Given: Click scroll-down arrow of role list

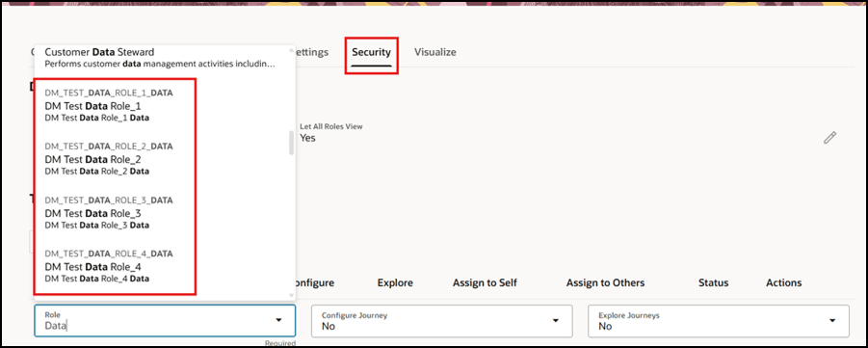Looking at the screenshot, I should (291, 296).
